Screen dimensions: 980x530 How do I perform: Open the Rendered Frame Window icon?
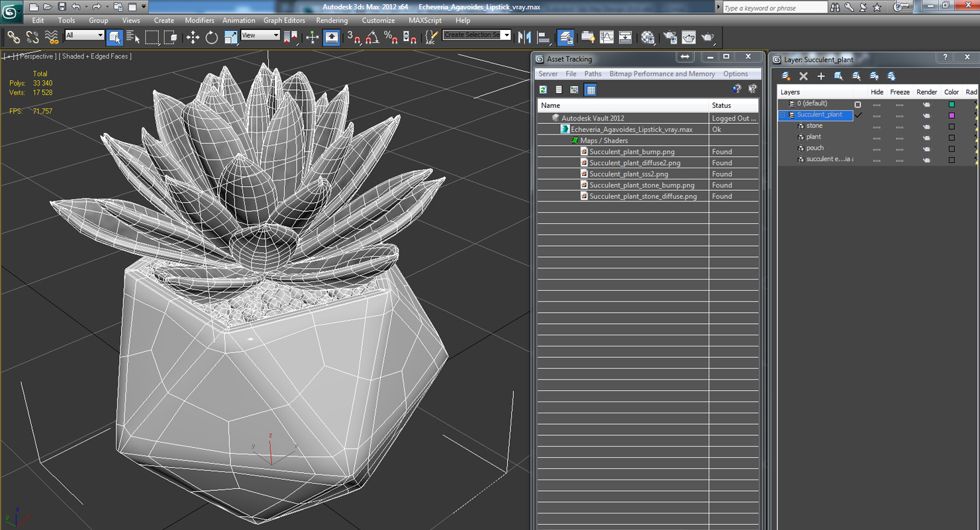coord(689,37)
